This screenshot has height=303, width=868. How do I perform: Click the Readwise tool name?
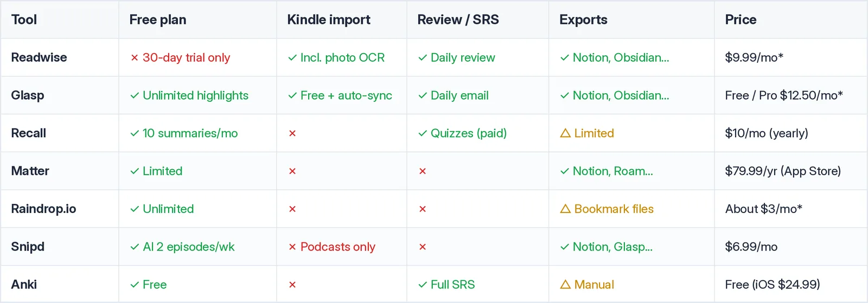pyautogui.click(x=39, y=57)
